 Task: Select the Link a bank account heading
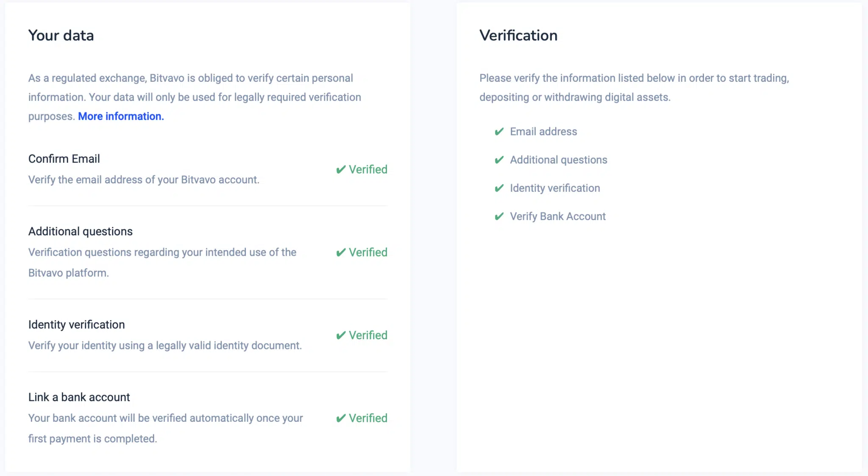(x=79, y=397)
